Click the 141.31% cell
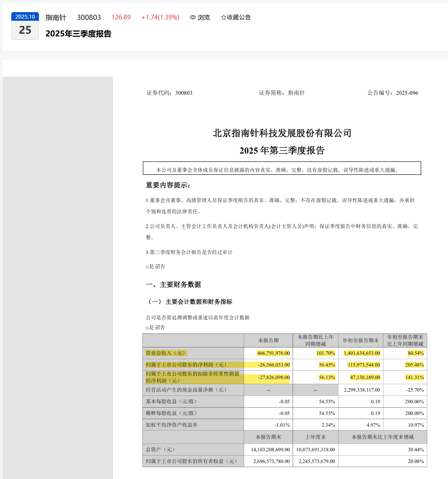This screenshot has width=448, height=479. (414, 377)
